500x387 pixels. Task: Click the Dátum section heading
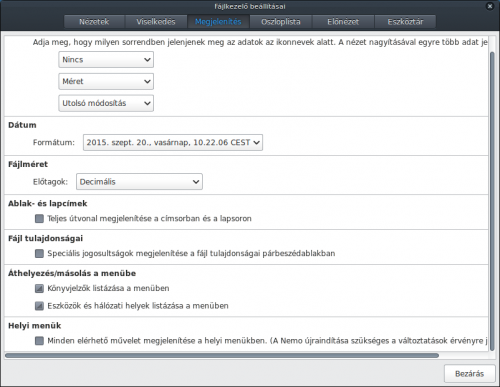pyautogui.click(x=22, y=125)
